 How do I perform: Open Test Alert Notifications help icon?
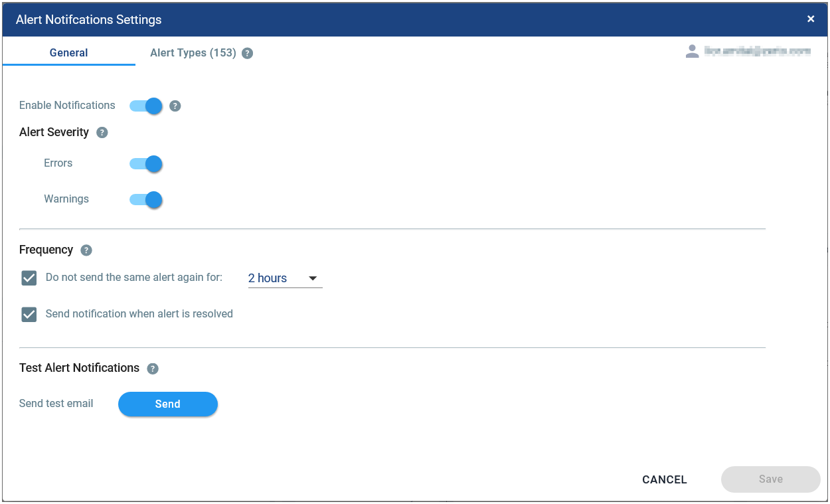pos(153,369)
